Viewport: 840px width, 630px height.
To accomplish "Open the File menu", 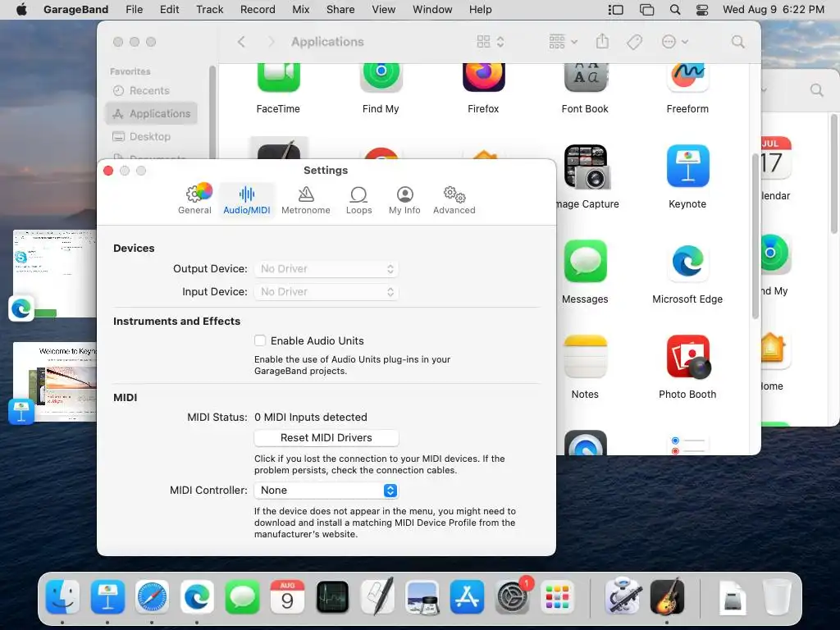I will 134,10.
